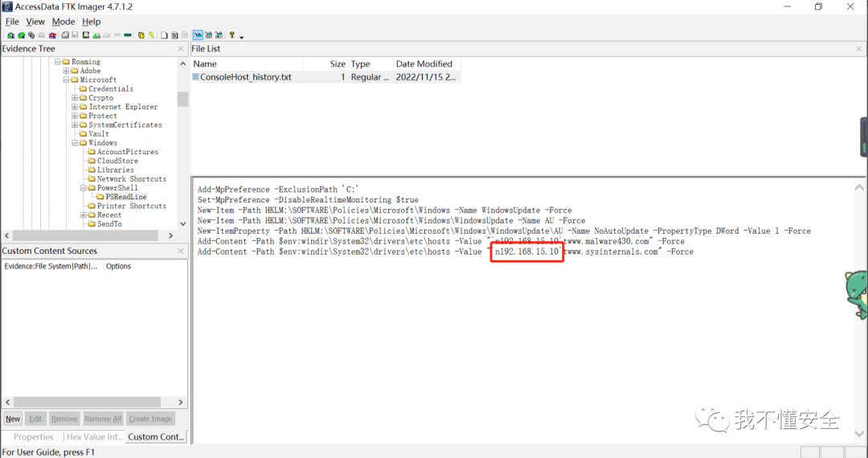Select the Credentials folder in tree
This screenshot has height=458, width=868.
(111, 89)
